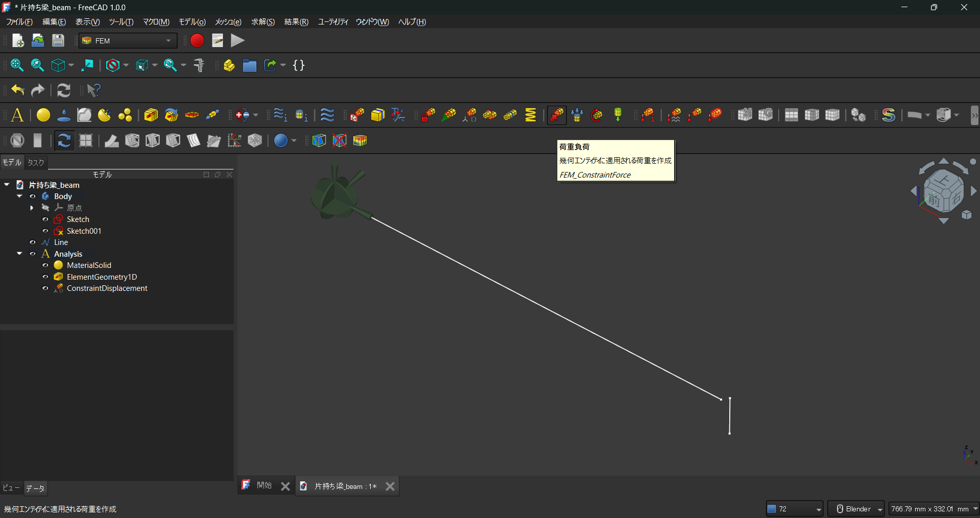Viewport: 980px width, 518px height.
Task: Click the zoom value 72 field
Action: pos(795,509)
